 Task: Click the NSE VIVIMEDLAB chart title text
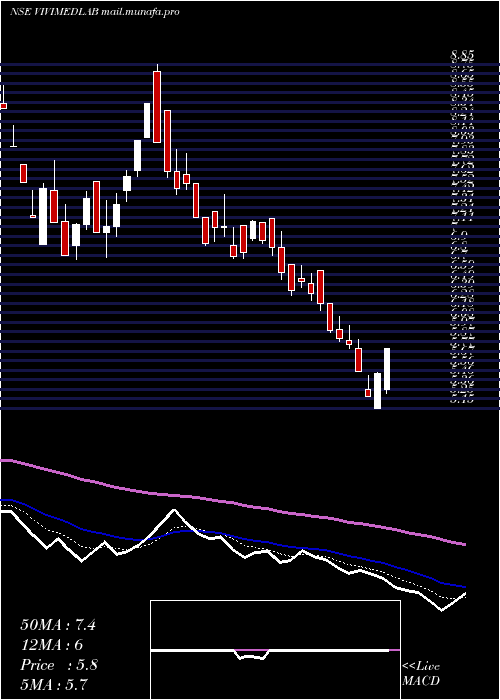click(95, 12)
